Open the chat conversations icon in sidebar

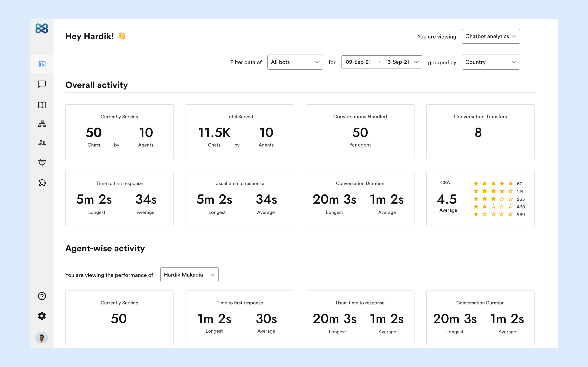pos(42,84)
